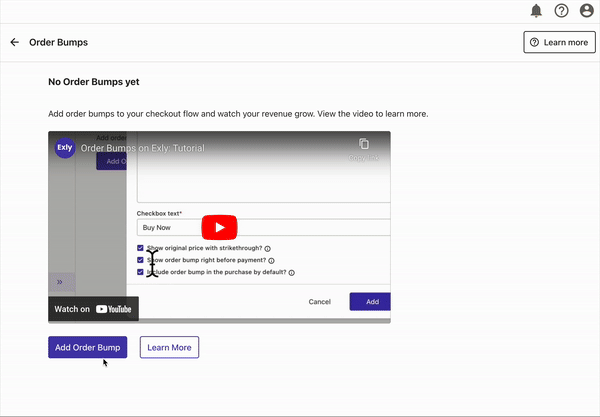Click the top-right Learn more button
This screenshot has height=417, width=600.
pyautogui.click(x=559, y=42)
